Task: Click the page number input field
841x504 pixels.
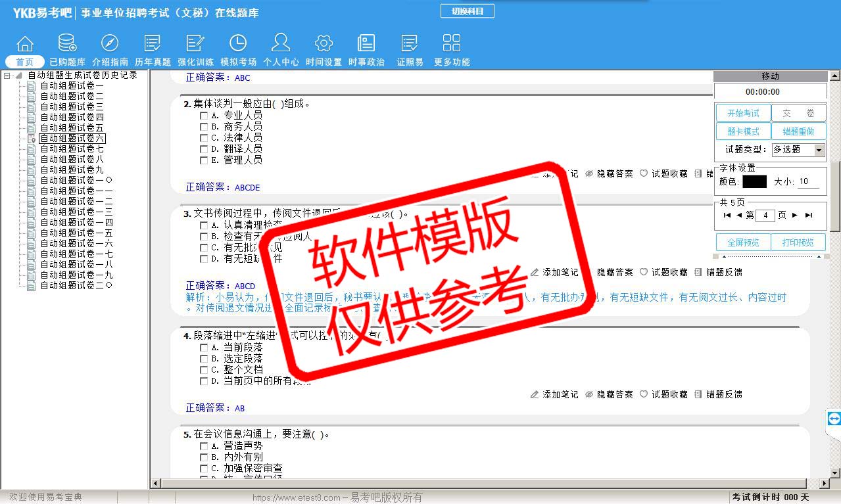Action: tap(765, 216)
